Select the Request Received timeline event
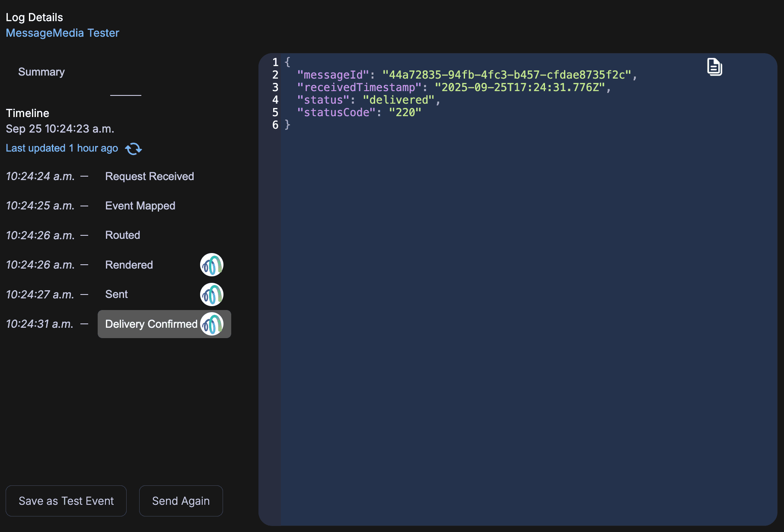The image size is (784, 532). (x=150, y=176)
